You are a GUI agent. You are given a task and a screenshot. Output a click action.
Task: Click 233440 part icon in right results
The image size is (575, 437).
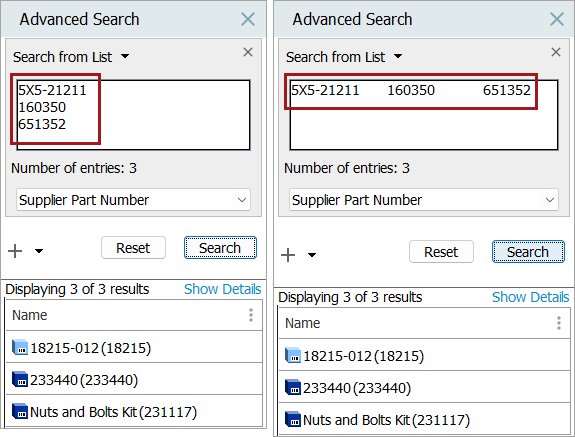(293, 388)
